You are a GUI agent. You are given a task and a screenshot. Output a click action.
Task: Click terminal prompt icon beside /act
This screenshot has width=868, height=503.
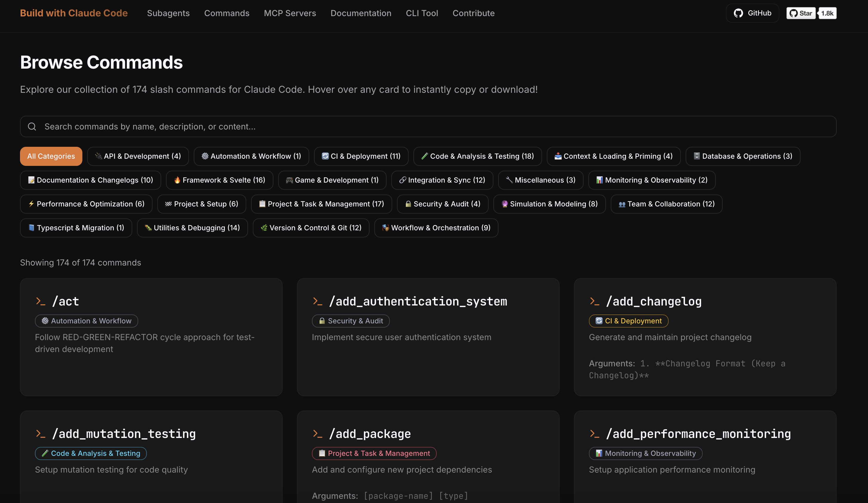coord(41,301)
